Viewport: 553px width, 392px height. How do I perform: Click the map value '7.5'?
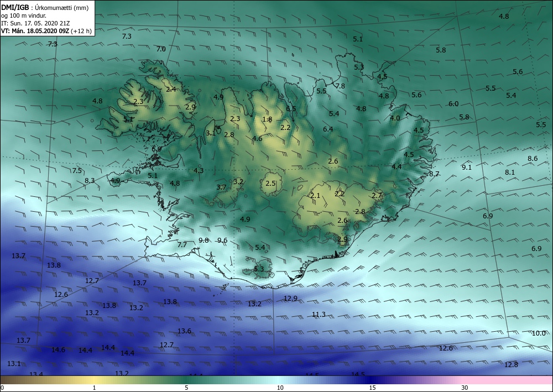point(77,171)
